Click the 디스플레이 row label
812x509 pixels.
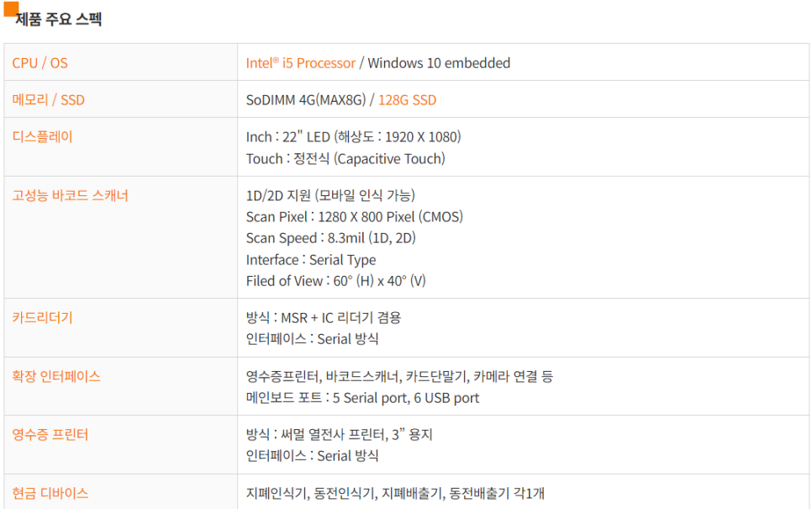(x=43, y=137)
